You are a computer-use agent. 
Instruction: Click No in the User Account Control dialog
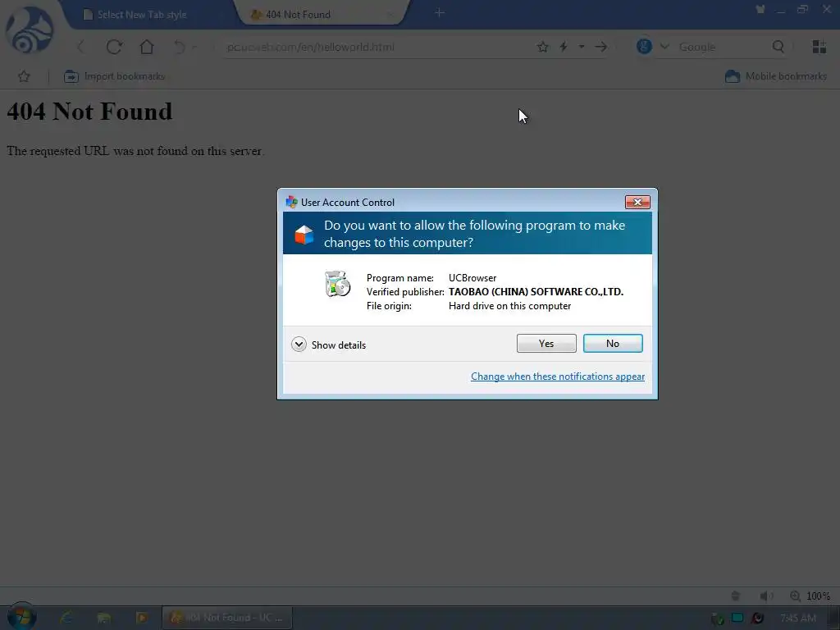tap(612, 344)
